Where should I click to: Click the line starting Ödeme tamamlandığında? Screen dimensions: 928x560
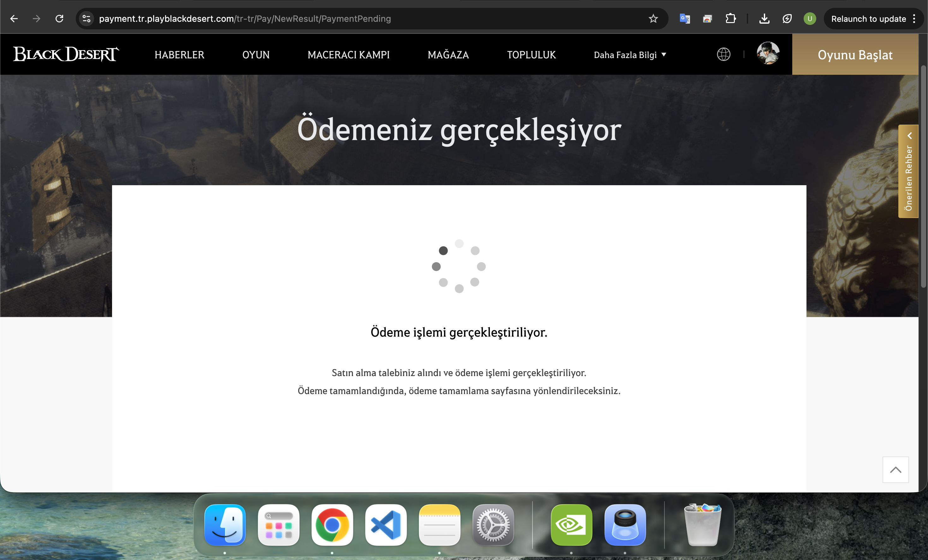(459, 391)
